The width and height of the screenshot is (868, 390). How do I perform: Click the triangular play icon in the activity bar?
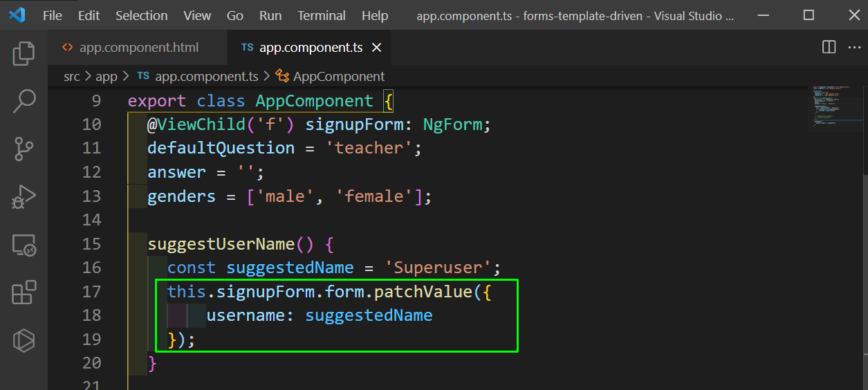click(x=24, y=340)
